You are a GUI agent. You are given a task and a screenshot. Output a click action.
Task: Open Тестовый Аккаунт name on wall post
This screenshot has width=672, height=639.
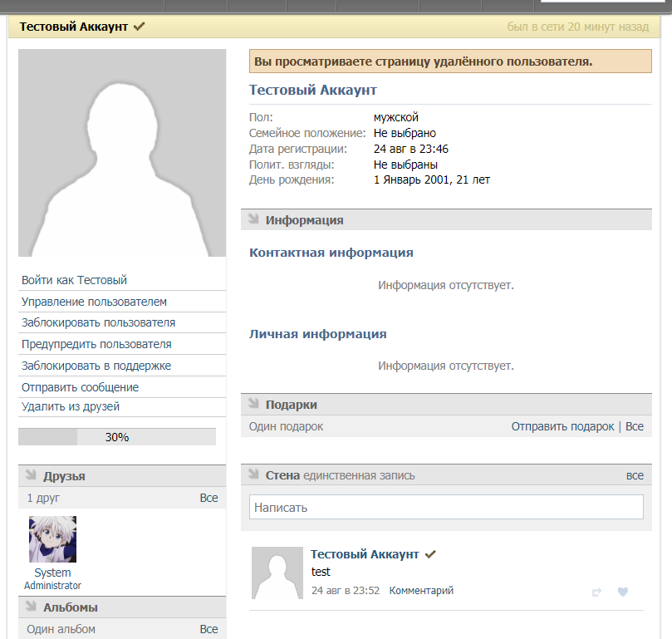pos(365,554)
